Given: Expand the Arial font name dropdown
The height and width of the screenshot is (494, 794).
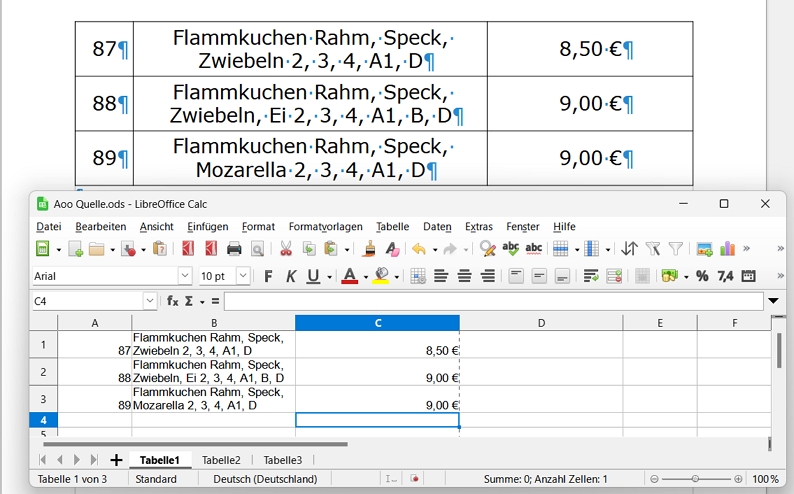Looking at the screenshot, I should [x=185, y=276].
